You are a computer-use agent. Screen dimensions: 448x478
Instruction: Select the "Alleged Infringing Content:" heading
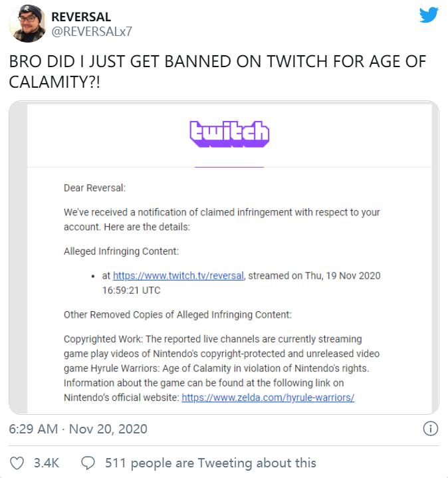tap(122, 251)
